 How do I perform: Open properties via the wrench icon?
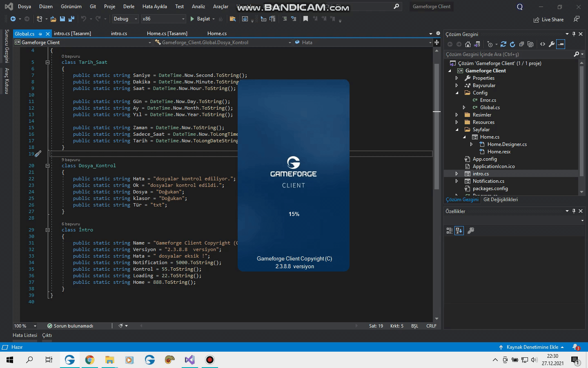552,44
